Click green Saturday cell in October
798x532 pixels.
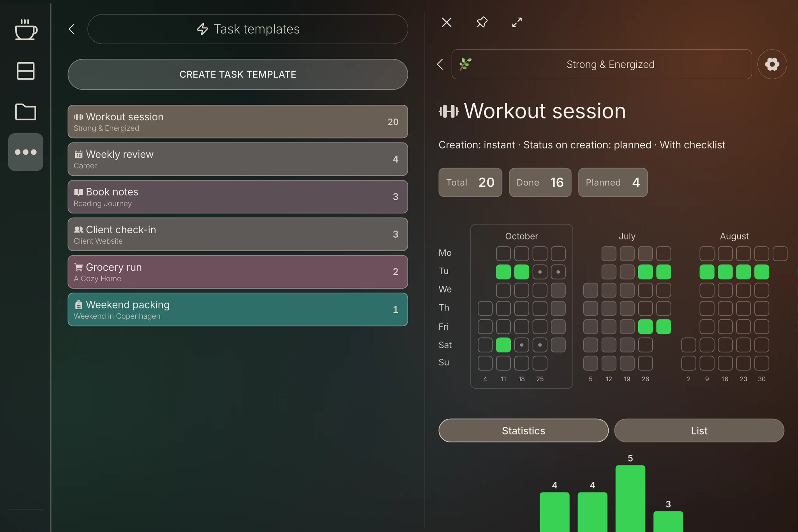pyautogui.click(x=503, y=345)
